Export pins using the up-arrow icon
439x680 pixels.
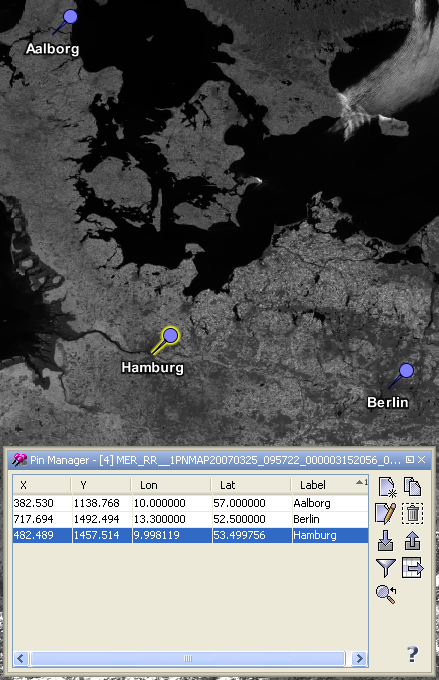click(412, 541)
